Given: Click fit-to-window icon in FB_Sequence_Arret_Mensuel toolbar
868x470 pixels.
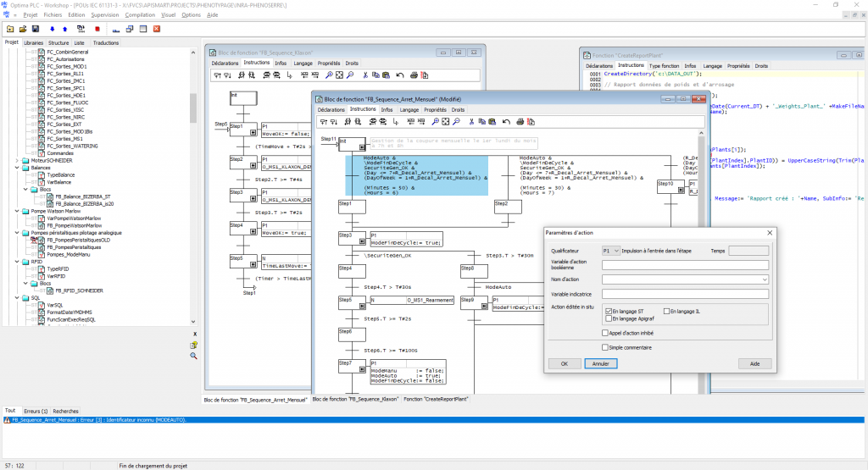Looking at the screenshot, I should pos(446,122).
